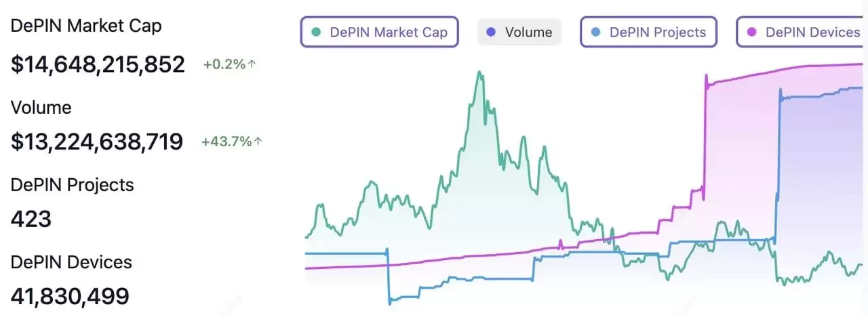Click the up arrow beside +0.2%

252,65
